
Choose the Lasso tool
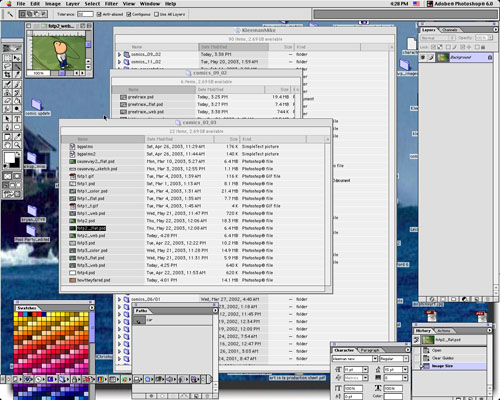pyautogui.click(x=7, y=66)
